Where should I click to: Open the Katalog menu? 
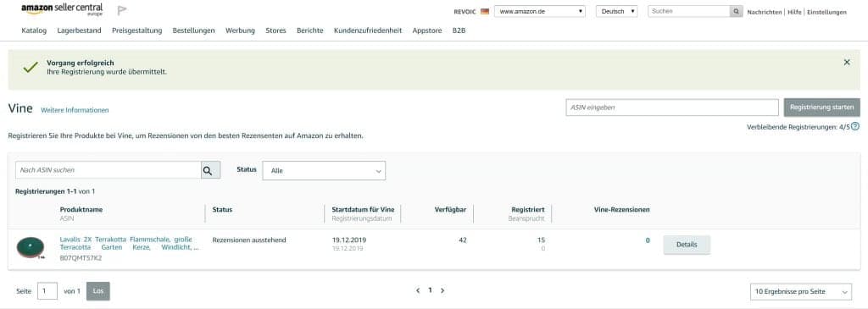click(34, 31)
